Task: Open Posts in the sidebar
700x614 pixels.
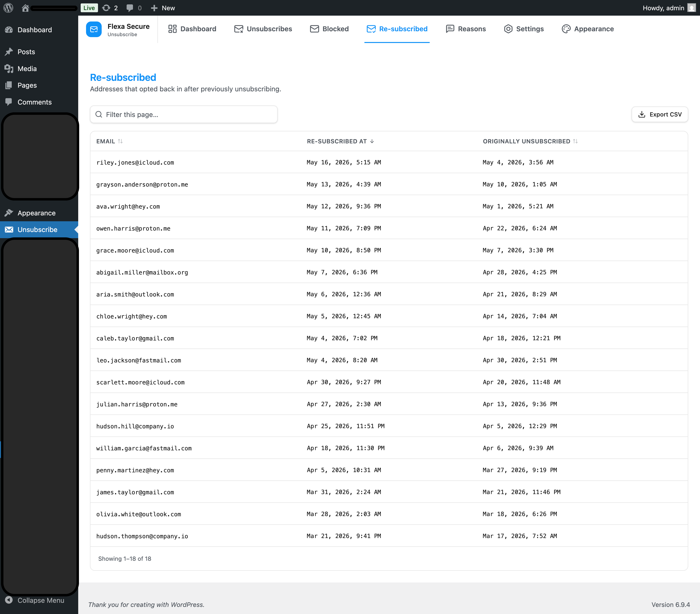Action: [26, 52]
